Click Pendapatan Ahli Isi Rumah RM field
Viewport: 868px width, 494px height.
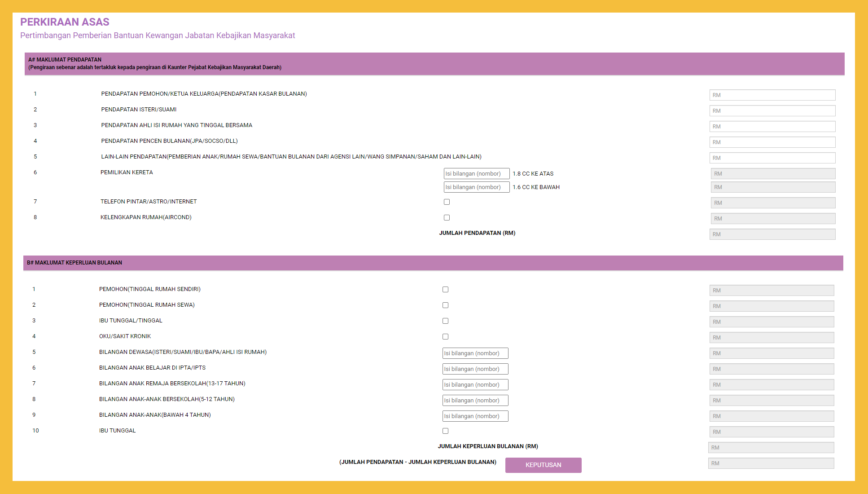(x=772, y=127)
